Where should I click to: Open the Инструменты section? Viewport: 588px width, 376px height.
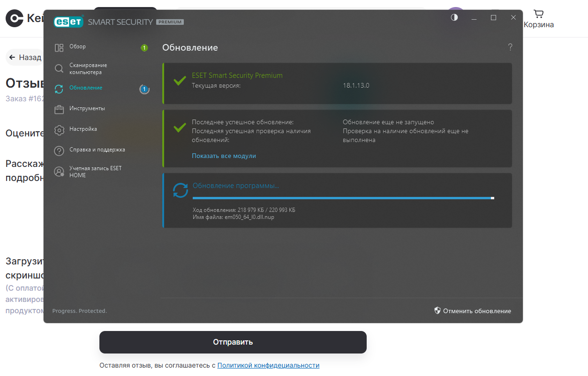[87, 108]
